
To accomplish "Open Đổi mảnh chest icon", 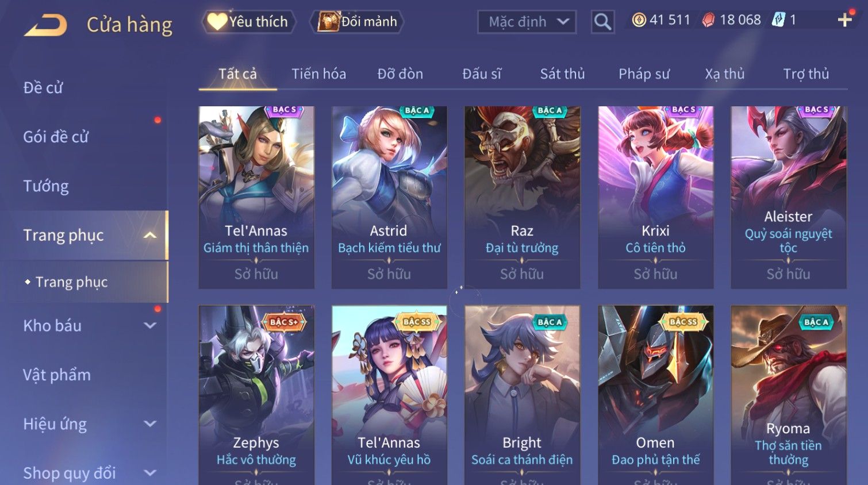I will [x=328, y=21].
